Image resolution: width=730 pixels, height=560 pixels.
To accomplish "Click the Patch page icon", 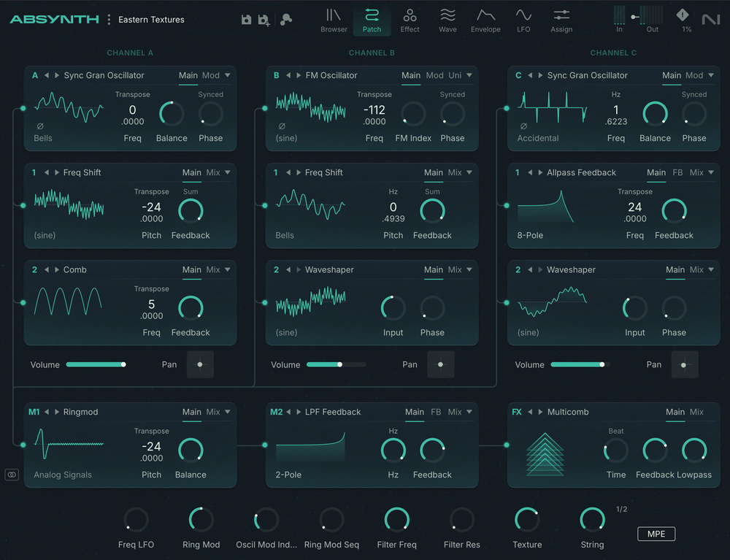I will tap(372, 21).
